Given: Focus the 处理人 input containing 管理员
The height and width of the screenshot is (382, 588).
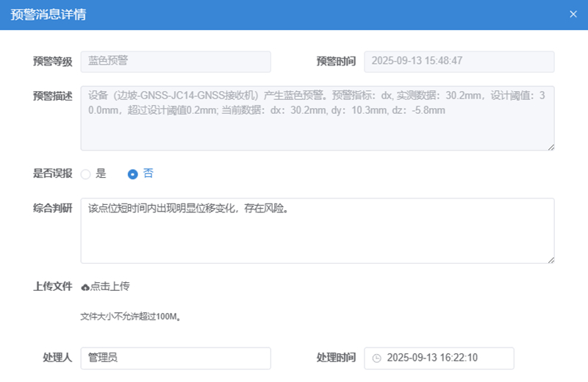Looking at the screenshot, I should pyautogui.click(x=176, y=358).
